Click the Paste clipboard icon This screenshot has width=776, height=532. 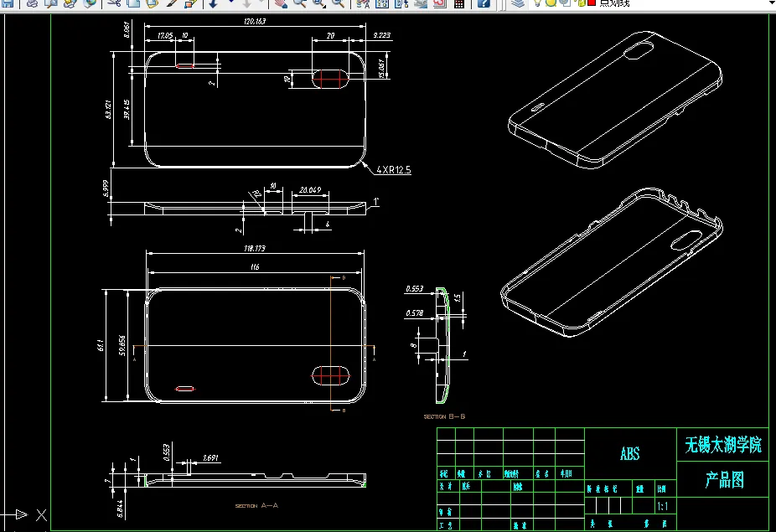pyautogui.click(x=153, y=3)
